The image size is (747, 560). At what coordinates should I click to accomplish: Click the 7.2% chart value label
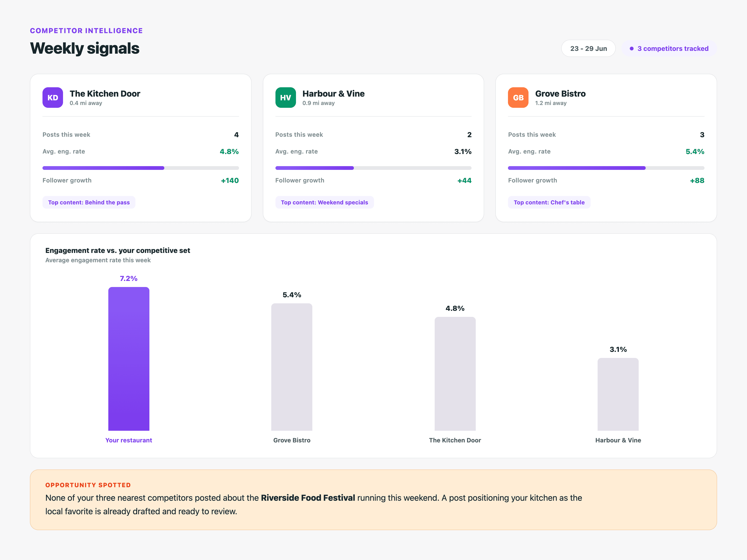click(x=129, y=278)
